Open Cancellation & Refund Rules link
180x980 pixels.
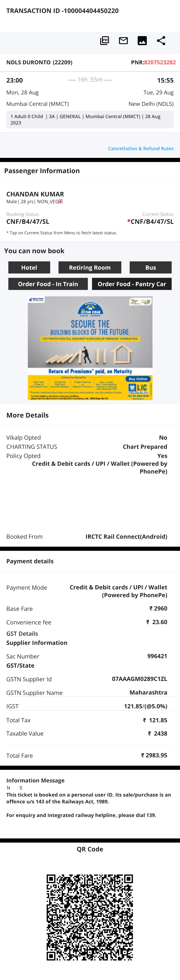(141, 148)
